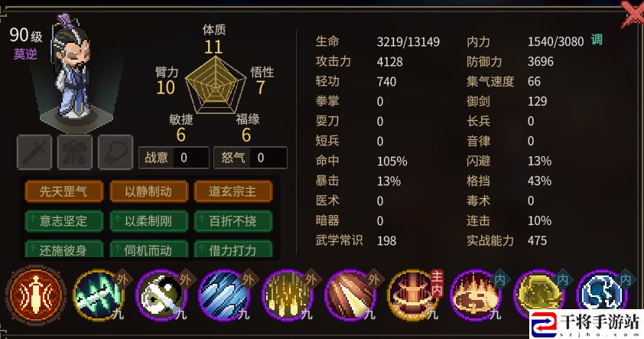Viewport: 644px width, 339px height.
Task: Click the red sword formation skill icon
Action: pos(36,295)
